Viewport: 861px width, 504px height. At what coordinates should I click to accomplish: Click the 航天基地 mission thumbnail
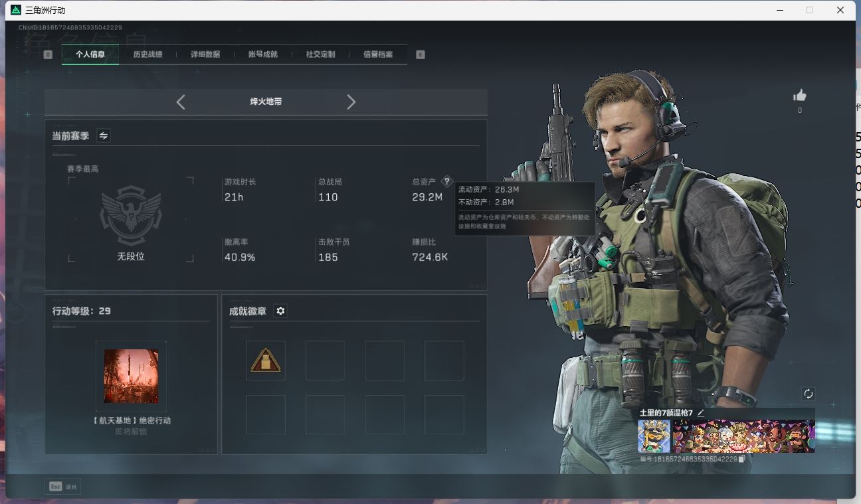tap(132, 376)
